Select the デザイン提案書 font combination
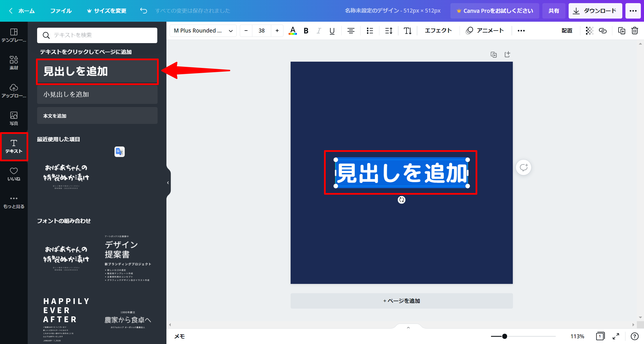The image size is (644, 344). point(127,258)
